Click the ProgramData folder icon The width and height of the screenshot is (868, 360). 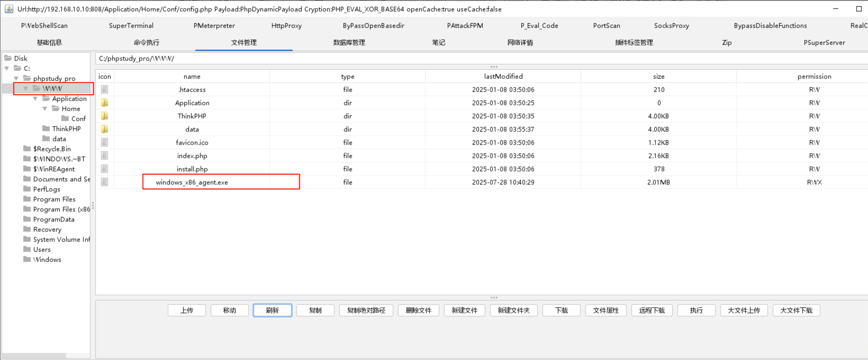coord(27,219)
